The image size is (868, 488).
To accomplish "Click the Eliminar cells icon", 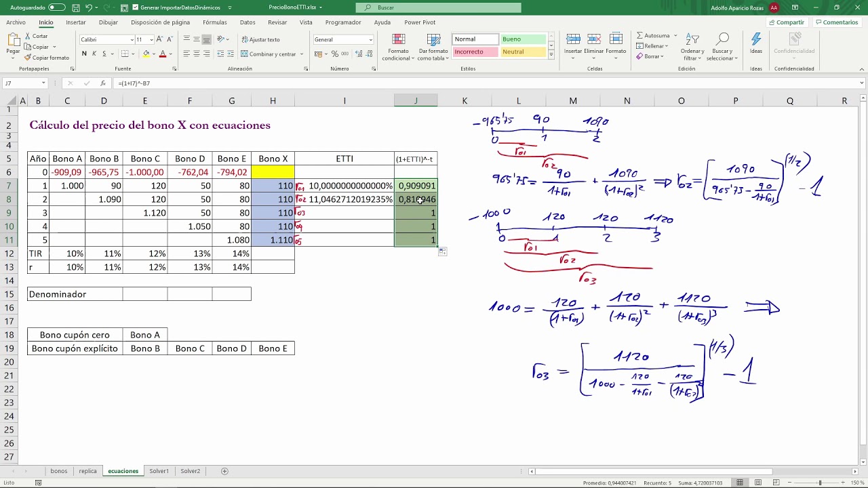I will point(594,39).
